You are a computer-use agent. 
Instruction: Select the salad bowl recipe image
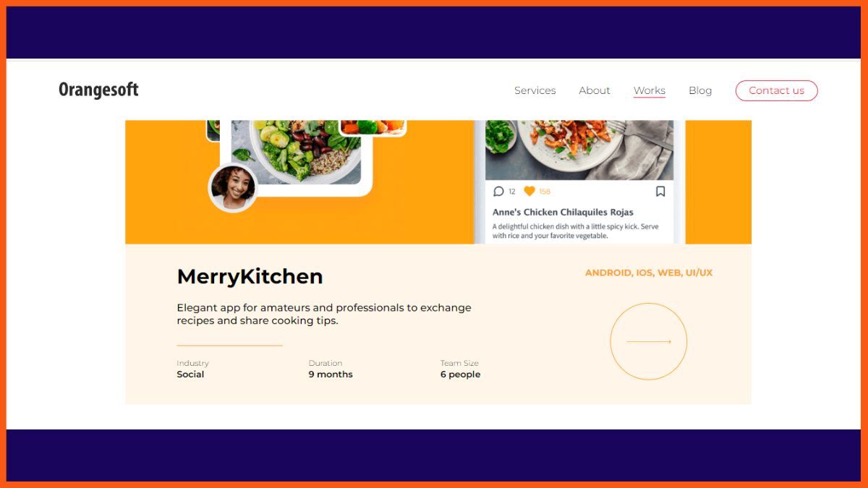[295, 152]
